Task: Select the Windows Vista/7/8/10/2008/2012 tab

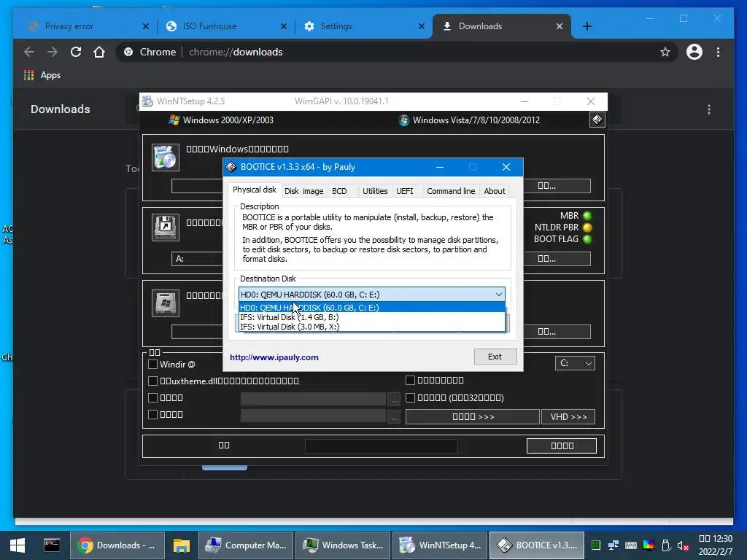Action: point(469,120)
